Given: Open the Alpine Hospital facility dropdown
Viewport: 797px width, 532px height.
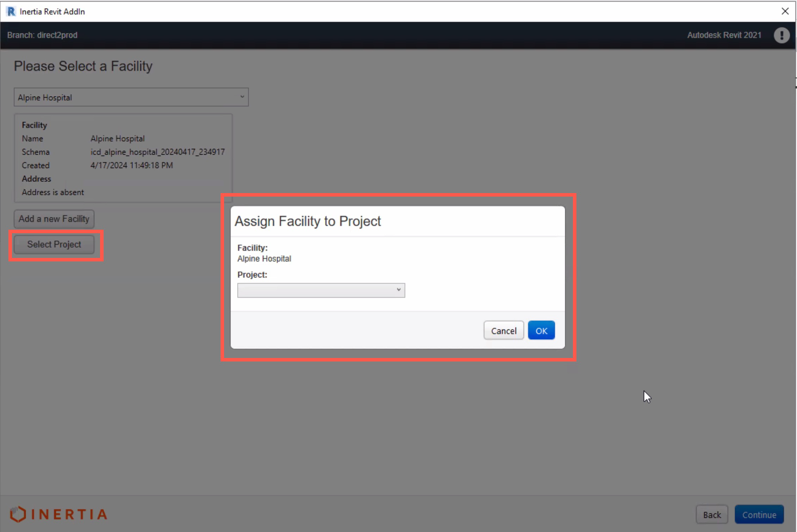Looking at the screenshot, I should (x=131, y=97).
